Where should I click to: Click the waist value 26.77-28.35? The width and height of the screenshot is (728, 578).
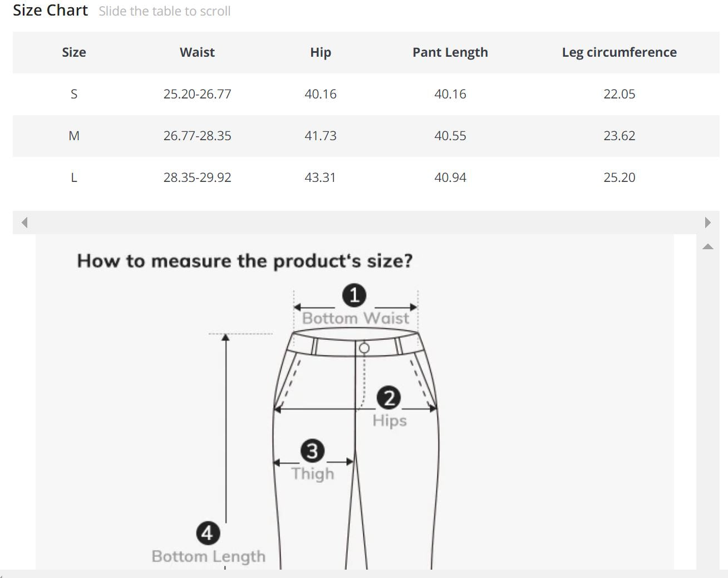coord(197,136)
